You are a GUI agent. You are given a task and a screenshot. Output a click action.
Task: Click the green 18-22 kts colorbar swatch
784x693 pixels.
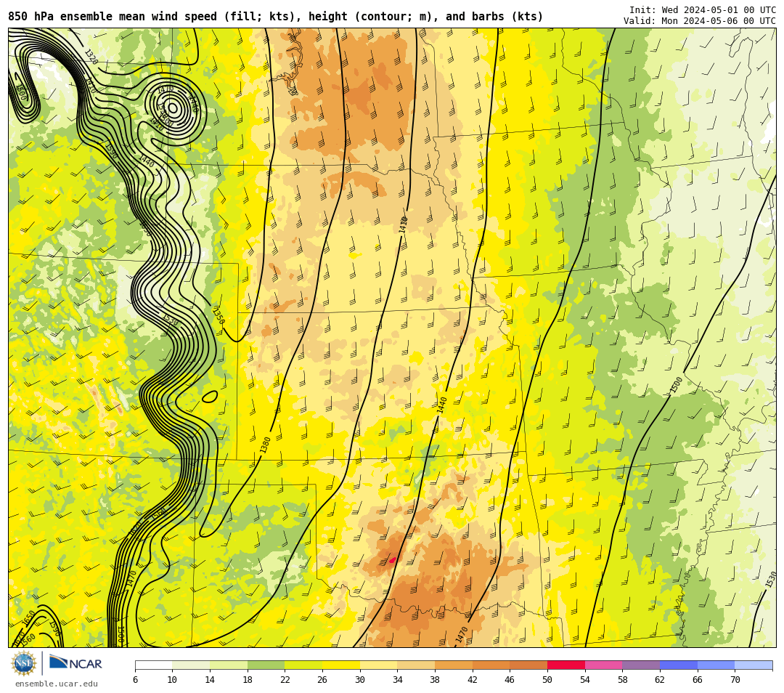pyautogui.click(x=266, y=665)
